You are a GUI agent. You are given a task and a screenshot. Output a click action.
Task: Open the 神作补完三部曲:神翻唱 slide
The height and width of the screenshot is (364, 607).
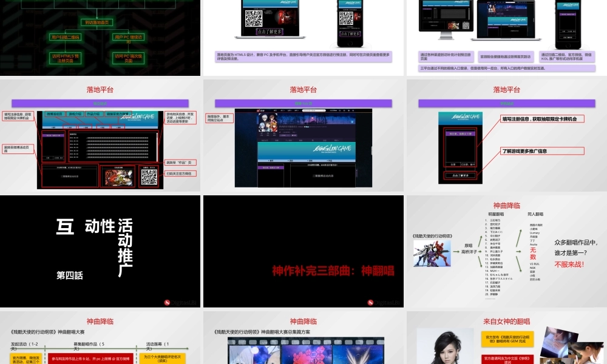point(303,251)
